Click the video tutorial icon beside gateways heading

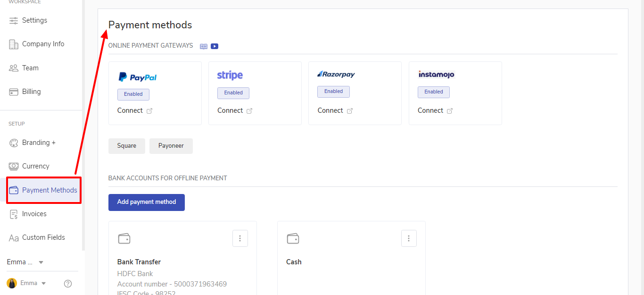click(x=215, y=46)
